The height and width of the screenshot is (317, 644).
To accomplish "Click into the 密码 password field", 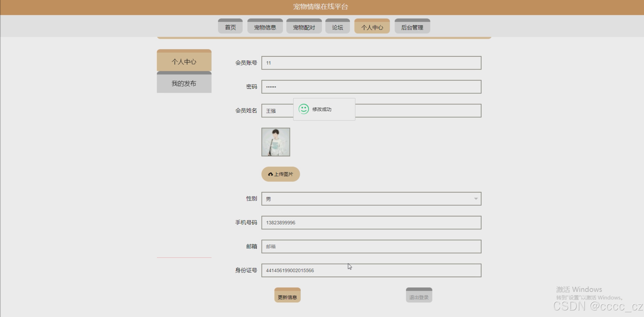I will click(371, 87).
